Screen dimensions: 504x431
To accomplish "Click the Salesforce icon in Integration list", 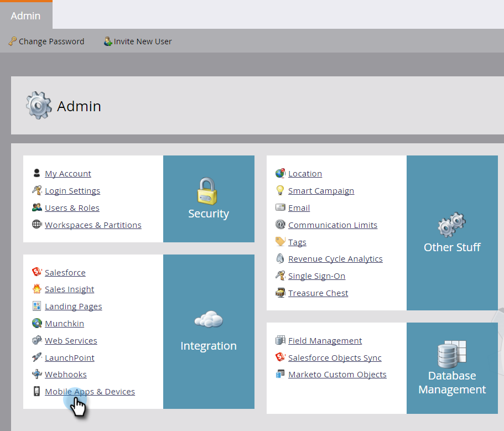I will coord(37,272).
